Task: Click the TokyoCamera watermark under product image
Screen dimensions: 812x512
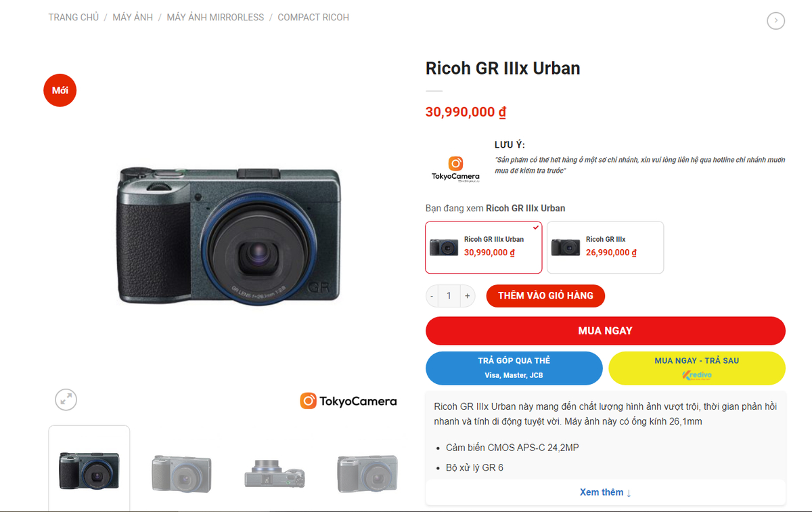Action: [348, 401]
